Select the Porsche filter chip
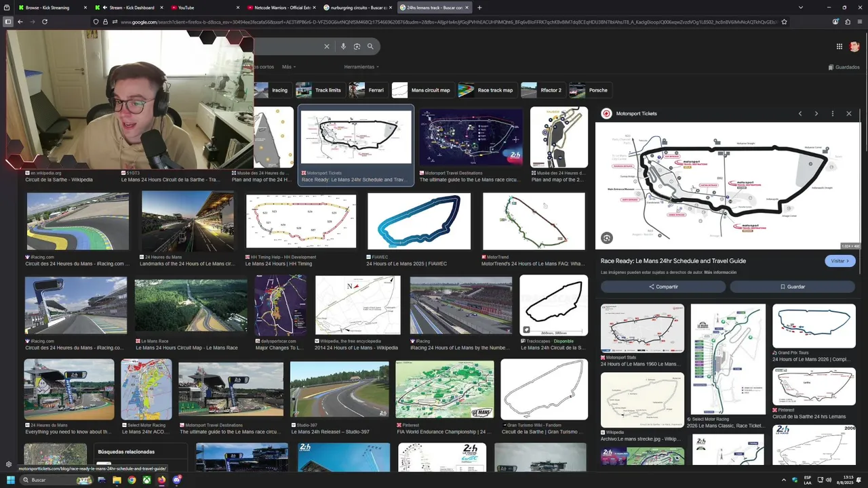868x488 pixels. point(590,90)
